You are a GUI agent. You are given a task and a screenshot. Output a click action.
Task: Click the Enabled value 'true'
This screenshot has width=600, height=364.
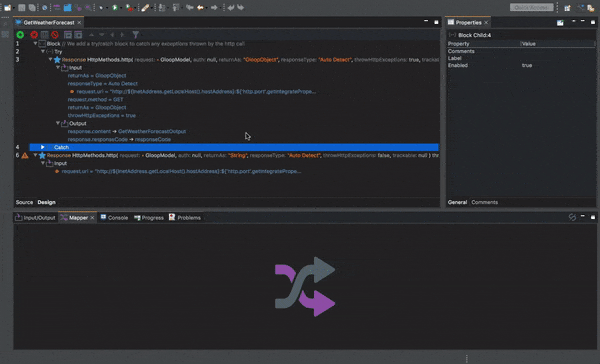tap(527, 65)
